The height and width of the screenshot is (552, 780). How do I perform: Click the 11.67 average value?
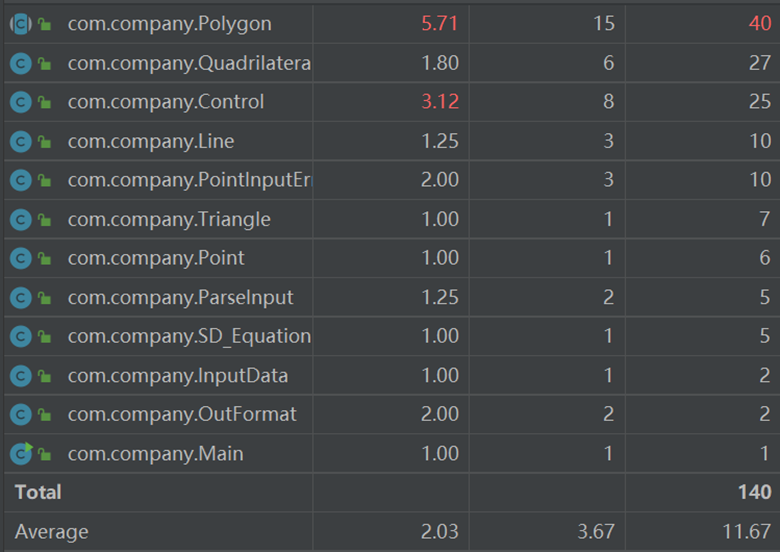[x=746, y=532]
